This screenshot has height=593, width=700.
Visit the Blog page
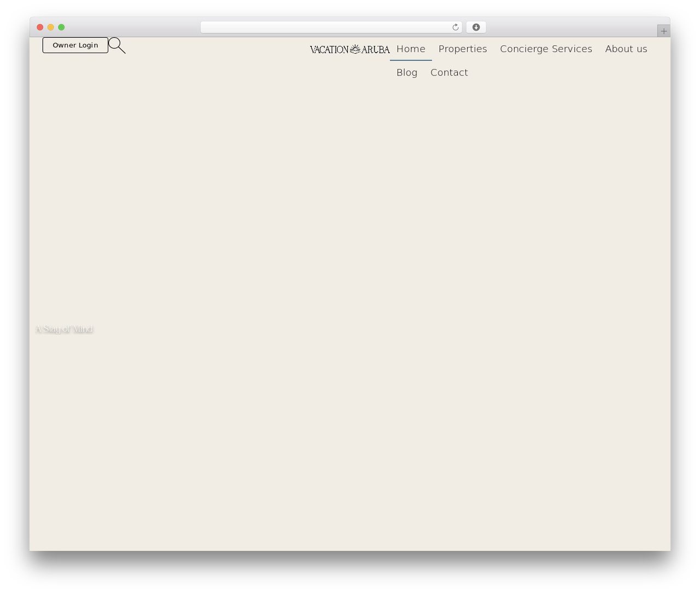click(407, 72)
